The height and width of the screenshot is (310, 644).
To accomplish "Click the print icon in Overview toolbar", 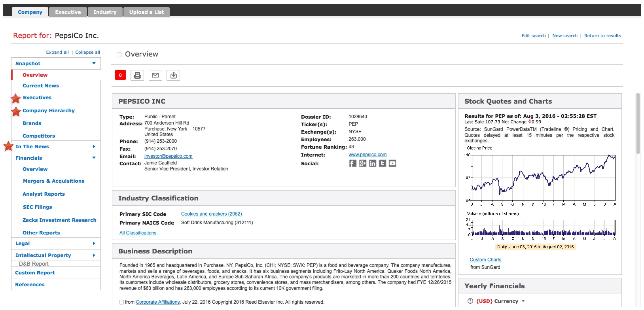I will [x=137, y=75].
